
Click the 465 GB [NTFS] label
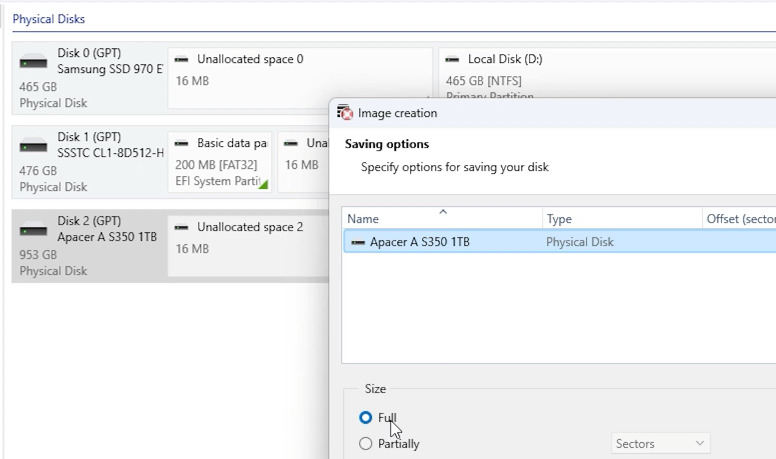[484, 81]
